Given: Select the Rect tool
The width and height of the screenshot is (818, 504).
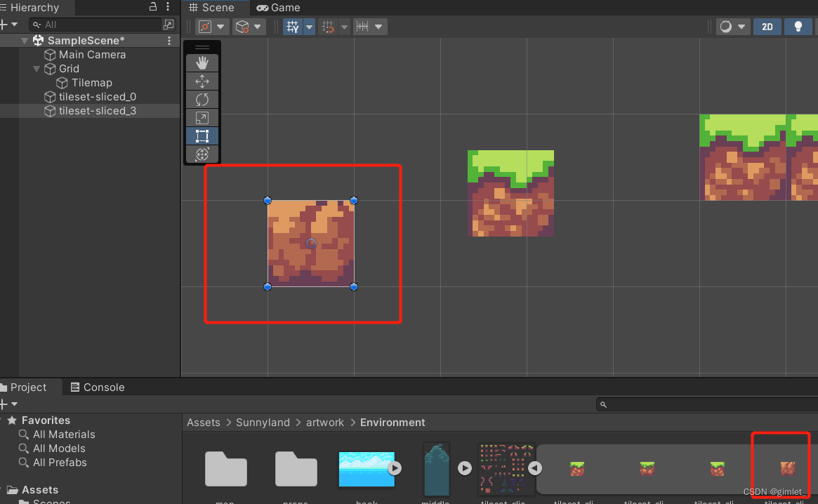Looking at the screenshot, I should 202,136.
